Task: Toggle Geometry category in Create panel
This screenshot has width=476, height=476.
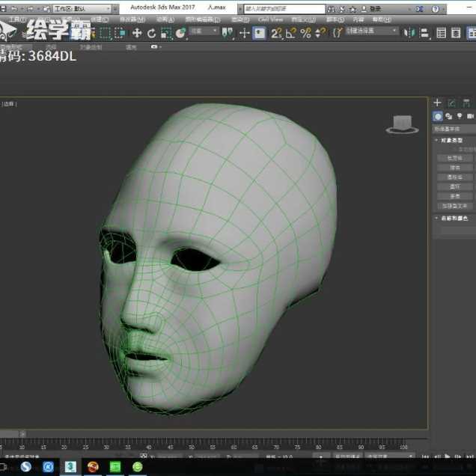Action: 438,116
